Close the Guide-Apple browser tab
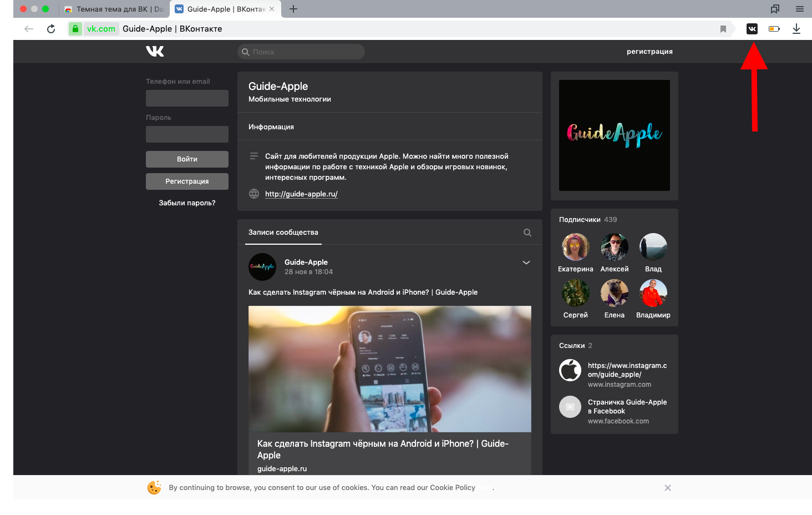 pos(272,9)
